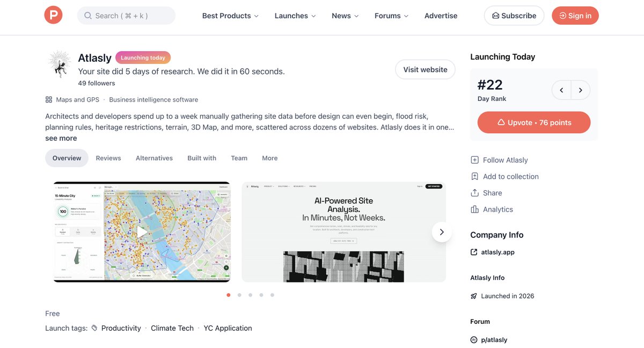Open the Analytics link
Screen dimensions: 644x348
click(492, 209)
